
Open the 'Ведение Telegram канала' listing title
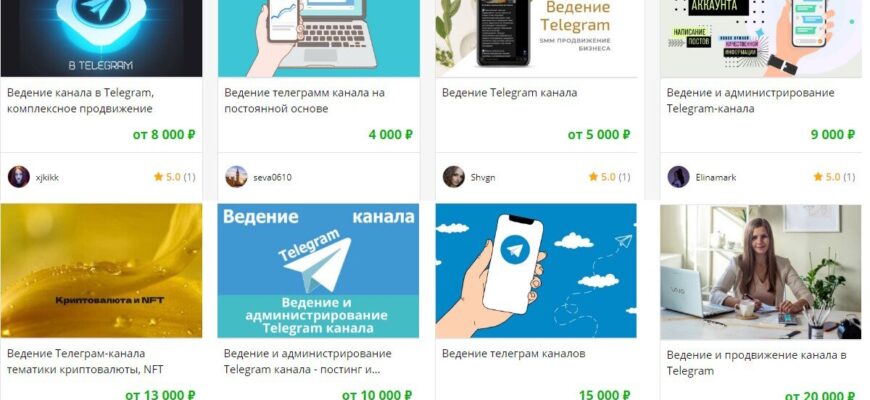pyautogui.click(x=509, y=93)
